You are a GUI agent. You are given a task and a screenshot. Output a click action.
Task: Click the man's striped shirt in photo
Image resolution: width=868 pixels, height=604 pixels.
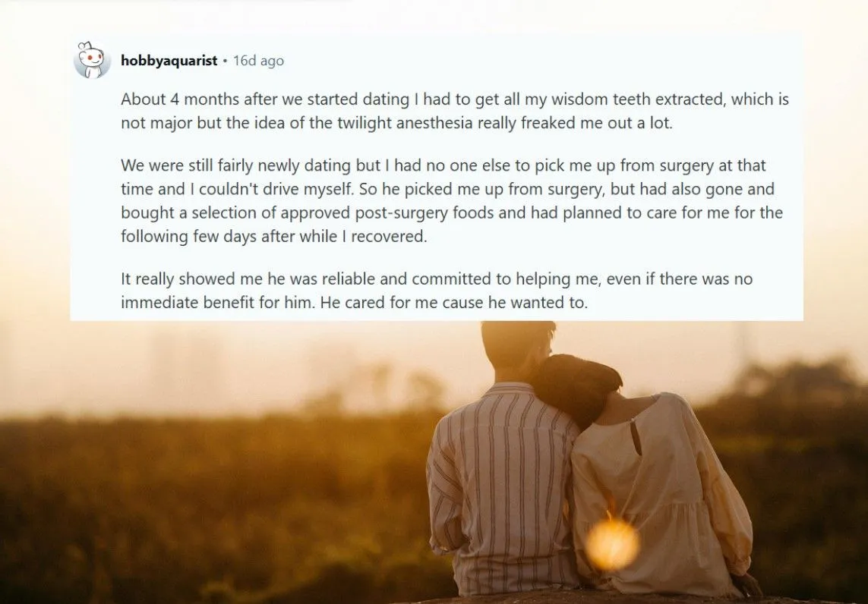(x=503, y=486)
